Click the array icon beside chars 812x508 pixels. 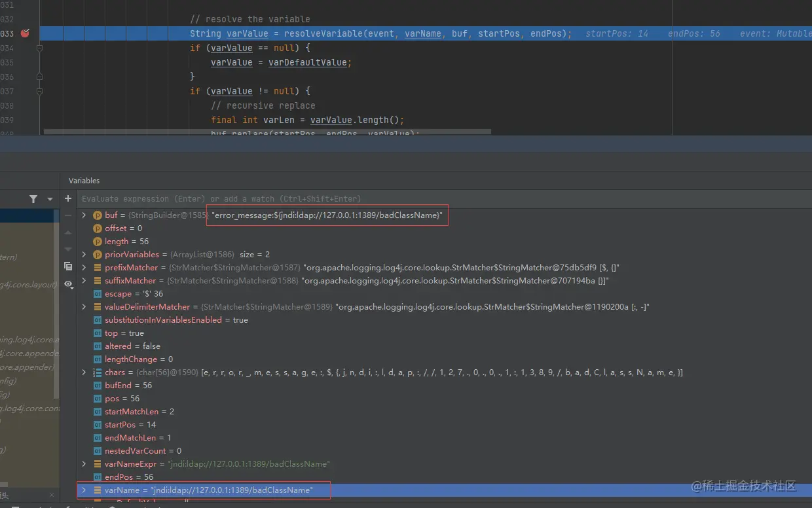[98, 372]
